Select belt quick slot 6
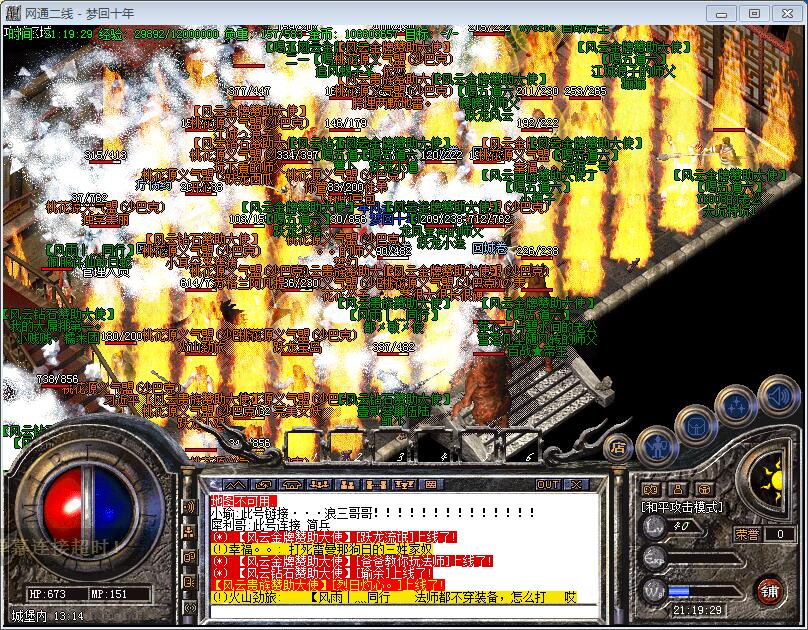The height and width of the screenshot is (630, 808). tap(521, 446)
